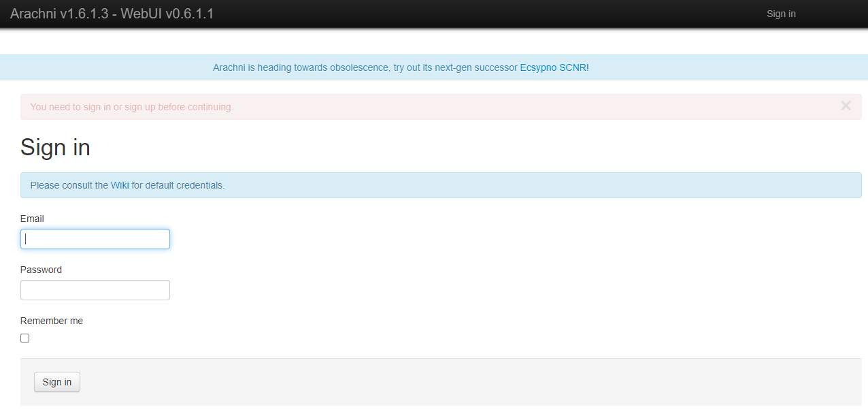Tick the Remember me checkbox
The width and height of the screenshot is (868, 414).
point(25,338)
